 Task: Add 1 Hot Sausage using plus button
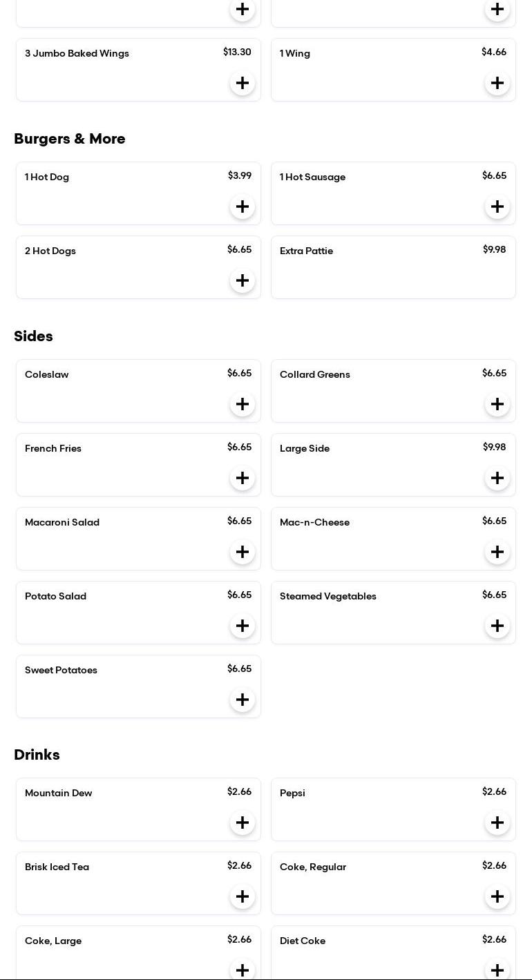tap(497, 206)
